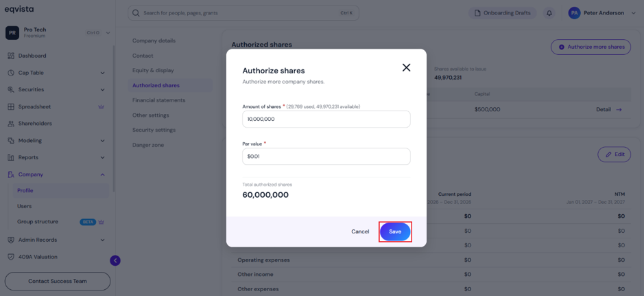Image resolution: width=644 pixels, height=296 pixels.
Task: Click the Reports chart icon
Action: pyautogui.click(x=11, y=157)
